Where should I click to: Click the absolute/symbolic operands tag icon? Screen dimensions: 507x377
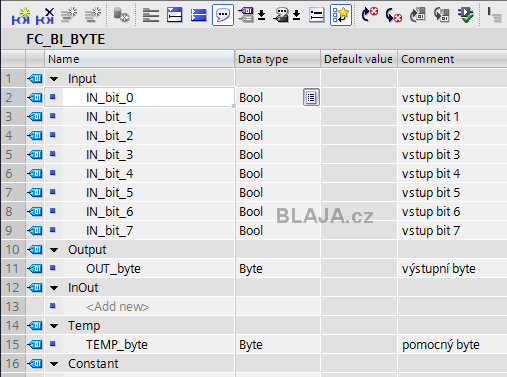(x=246, y=15)
